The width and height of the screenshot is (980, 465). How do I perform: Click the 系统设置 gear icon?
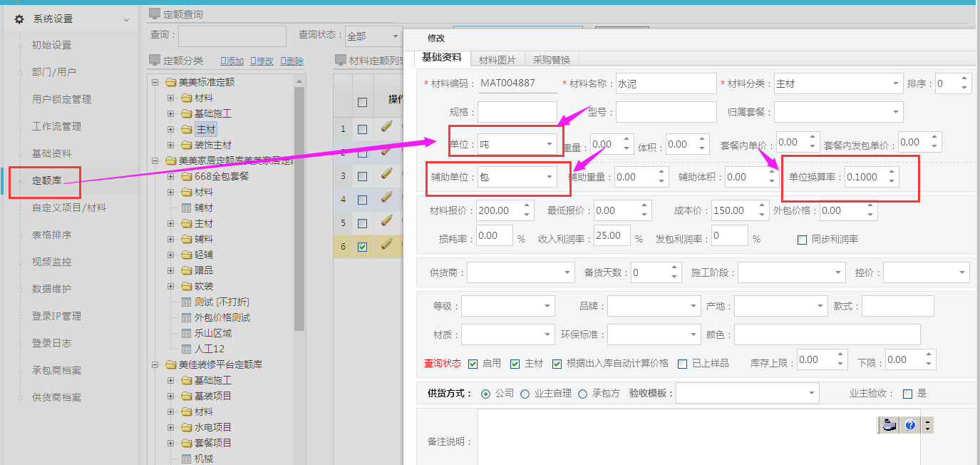pyautogui.click(x=19, y=19)
